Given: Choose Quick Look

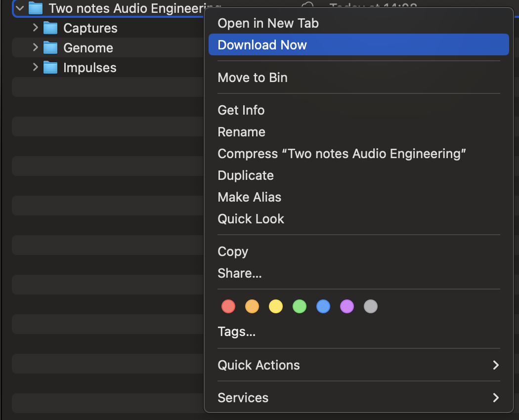Looking at the screenshot, I should click(x=359, y=219).
